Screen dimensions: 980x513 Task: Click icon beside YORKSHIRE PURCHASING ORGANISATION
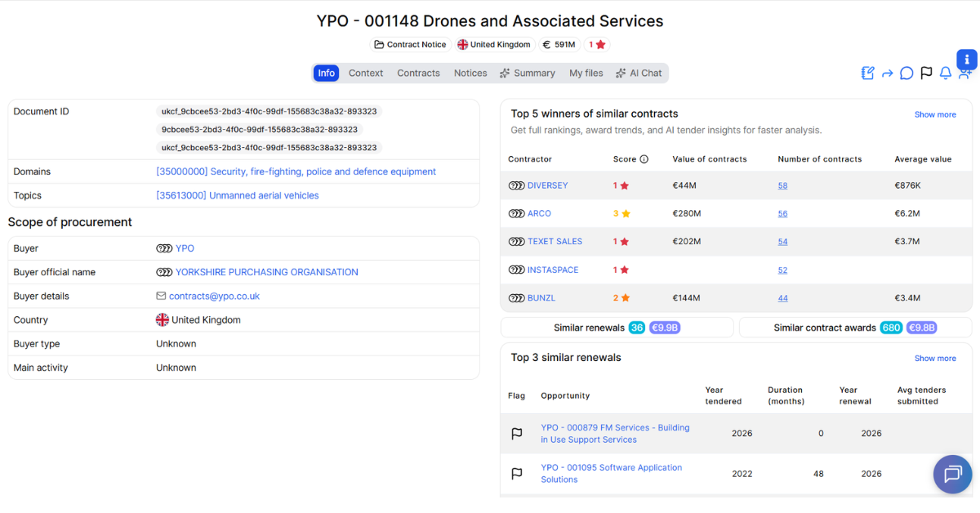164,272
